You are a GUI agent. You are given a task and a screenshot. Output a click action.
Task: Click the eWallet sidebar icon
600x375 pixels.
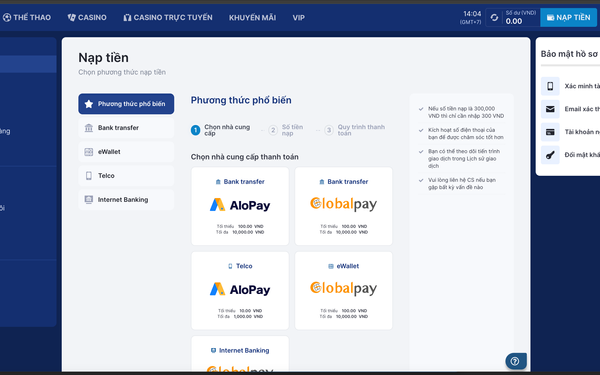click(89, 152)
